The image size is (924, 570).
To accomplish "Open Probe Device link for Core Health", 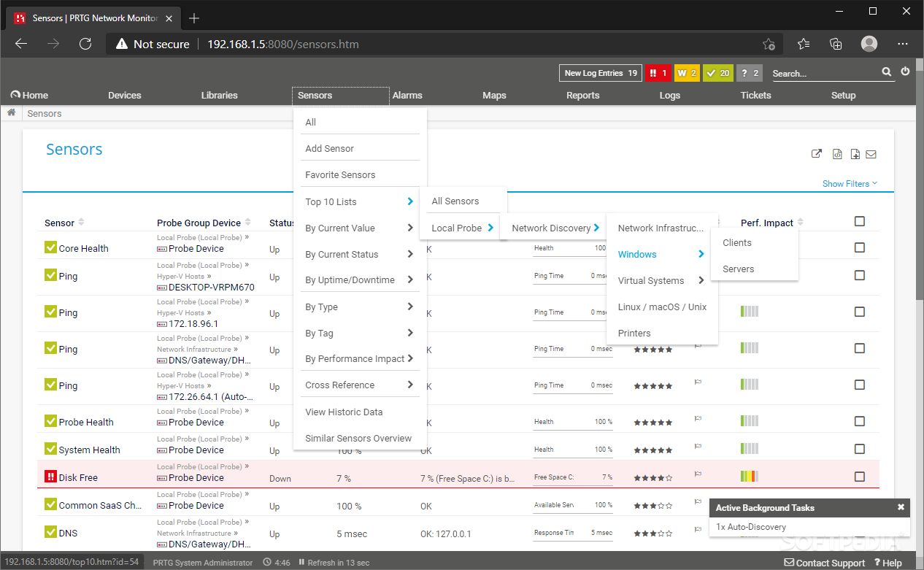I will [196, 248].
